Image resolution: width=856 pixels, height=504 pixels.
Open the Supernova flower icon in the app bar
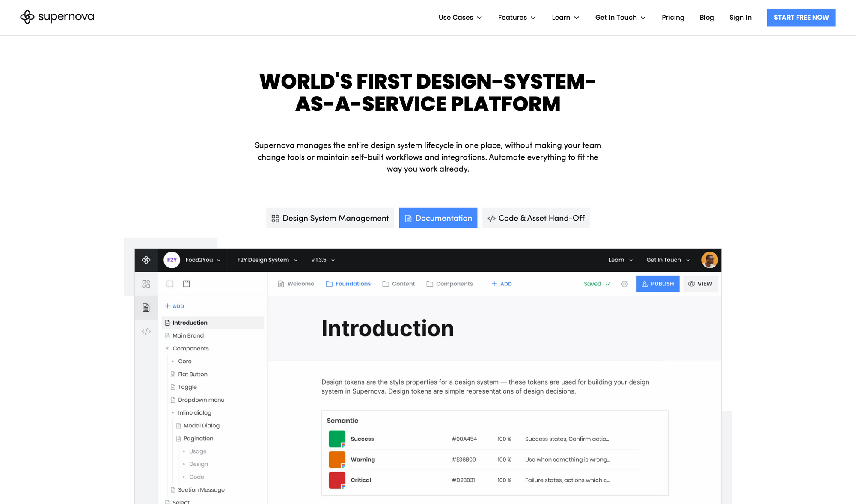coord(146,260)
